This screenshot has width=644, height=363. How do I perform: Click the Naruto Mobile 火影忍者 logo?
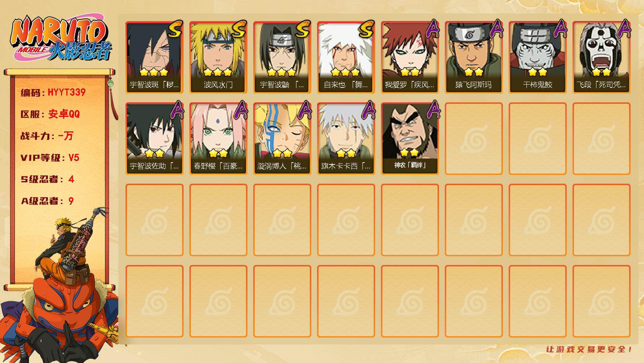(61, 39)
